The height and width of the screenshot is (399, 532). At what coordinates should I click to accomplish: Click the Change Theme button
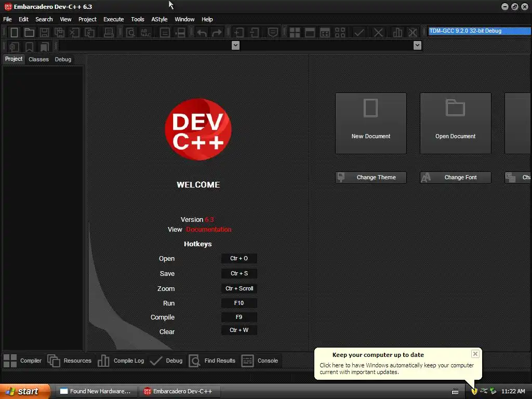pos(371,178)
